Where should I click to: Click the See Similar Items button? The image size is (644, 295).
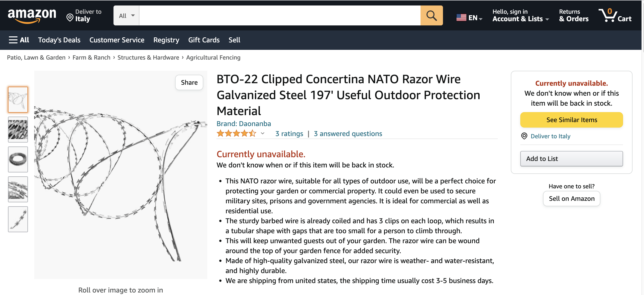click(x=571, y=120)
